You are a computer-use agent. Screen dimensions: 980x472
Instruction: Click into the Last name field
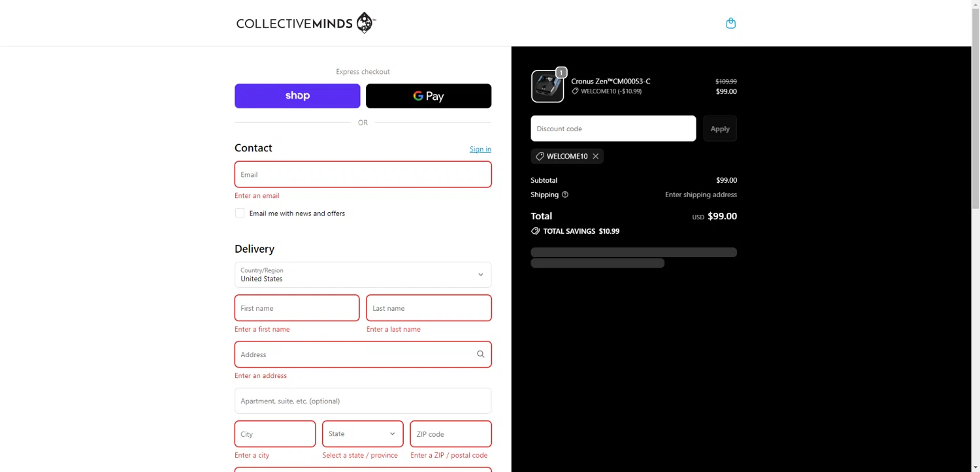tap(429, 308)
